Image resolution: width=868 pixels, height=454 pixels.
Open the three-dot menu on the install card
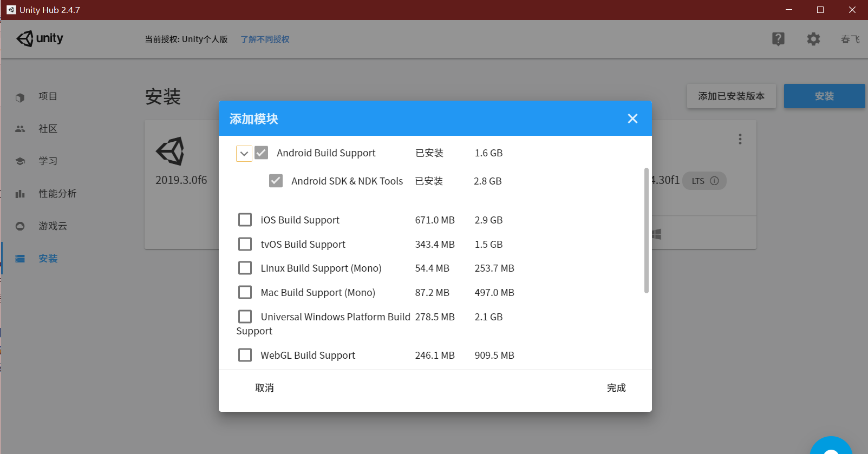click(740, 139)
